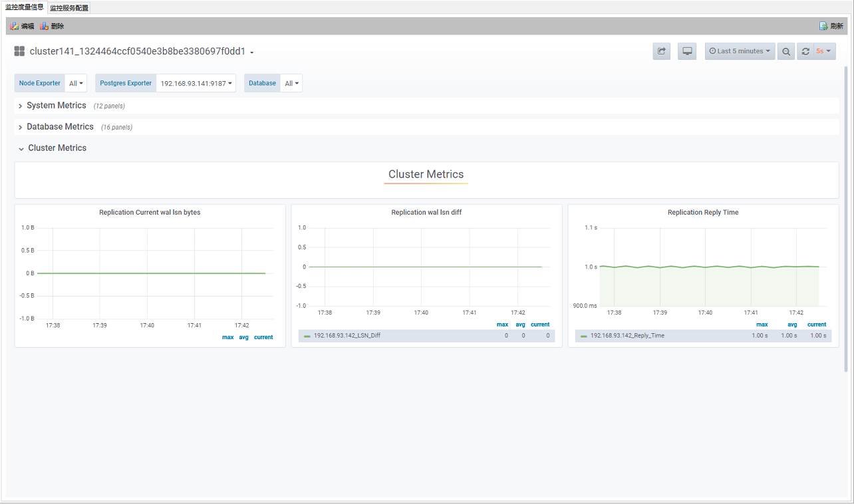The image size is (854, 504).
Task: Click the 删除 delete icon button
Action: (52, 26)
